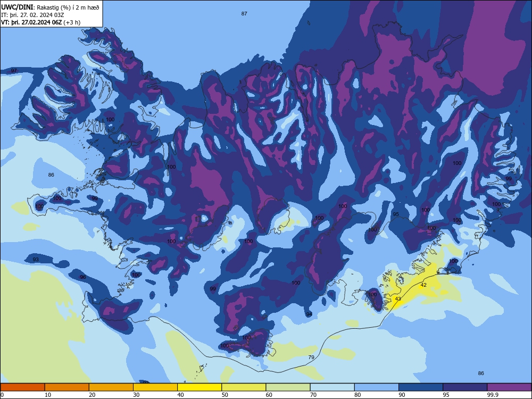Click the humidity value 97 on the map

point(14,71)
